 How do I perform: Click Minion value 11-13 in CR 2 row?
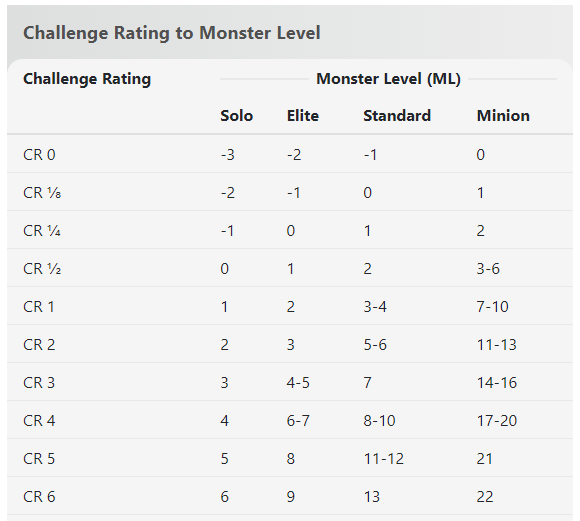[496, 345]
